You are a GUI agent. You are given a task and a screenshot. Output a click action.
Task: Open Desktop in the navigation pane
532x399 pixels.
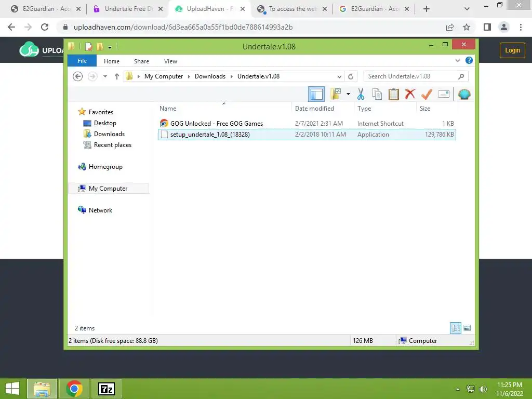tap(105, 123)
